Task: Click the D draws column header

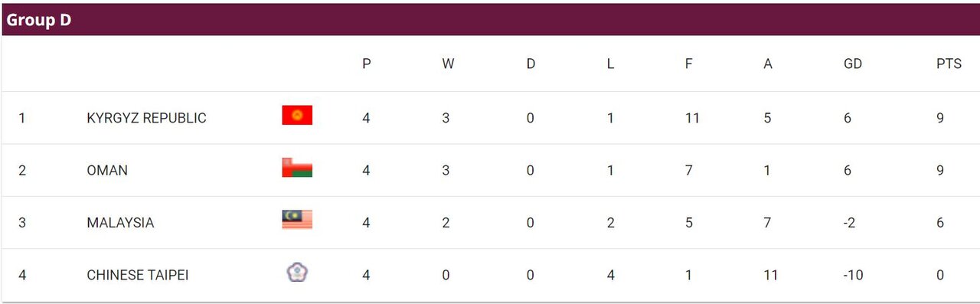Action: (531, 64)
